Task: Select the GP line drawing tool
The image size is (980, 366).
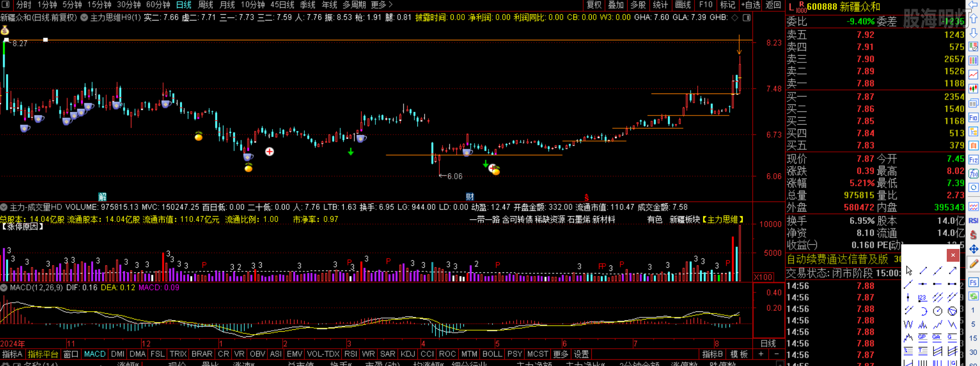Action: (923, 337)
